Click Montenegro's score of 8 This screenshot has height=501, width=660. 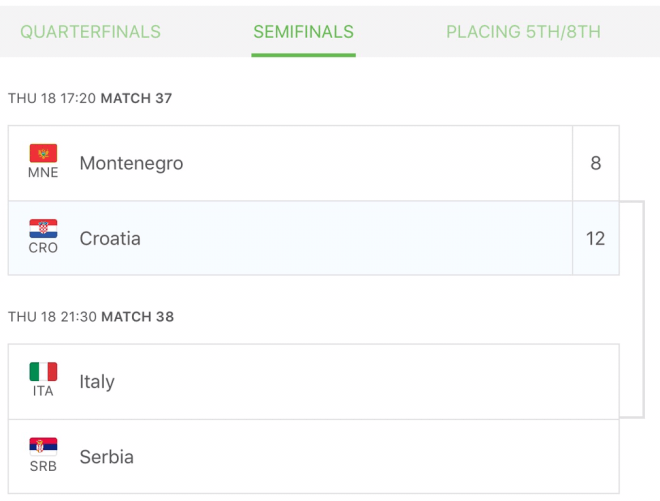coord(596,163)
